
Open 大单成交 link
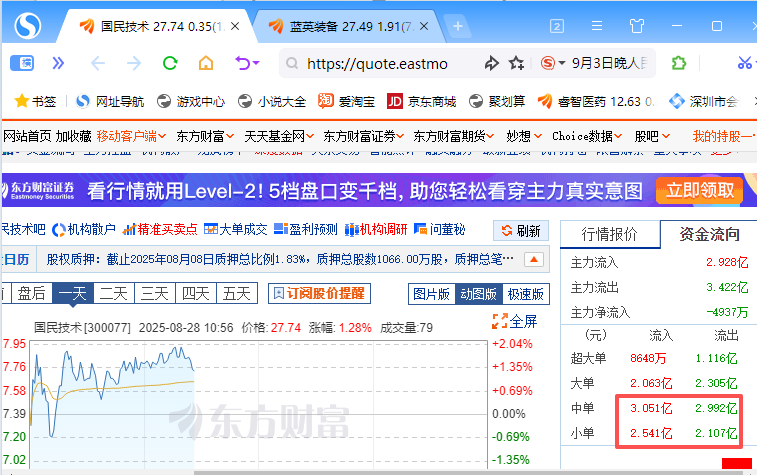click(x=236, y=229)
